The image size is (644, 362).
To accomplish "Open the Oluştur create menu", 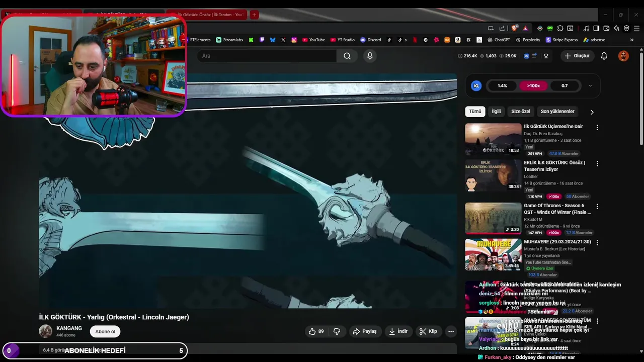I will (577, 56).
